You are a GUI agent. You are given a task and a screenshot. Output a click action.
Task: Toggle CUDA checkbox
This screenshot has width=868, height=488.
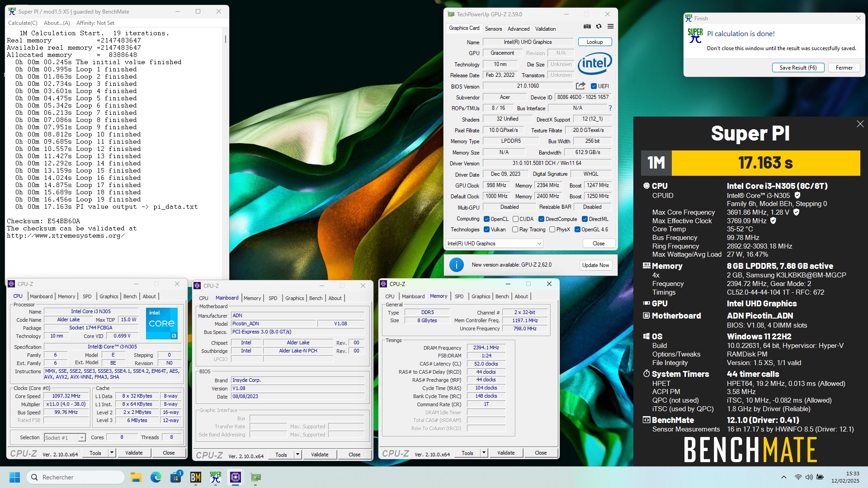[515, 219]
